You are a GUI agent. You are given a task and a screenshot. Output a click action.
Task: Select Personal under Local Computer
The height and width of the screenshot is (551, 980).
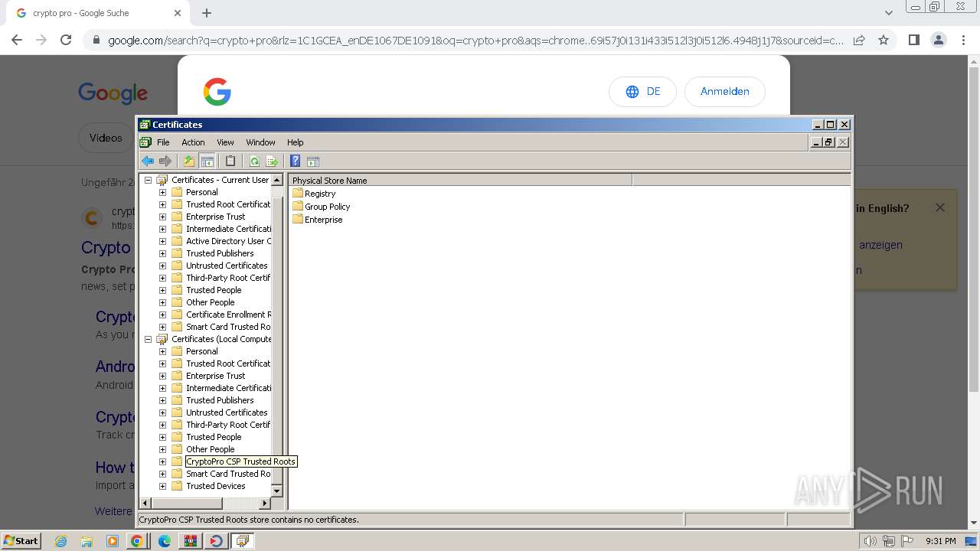pyautogui.click(x=202, y=351)
